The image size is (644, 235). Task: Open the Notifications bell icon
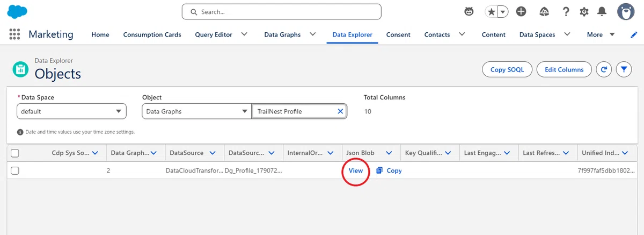point(602,11)
